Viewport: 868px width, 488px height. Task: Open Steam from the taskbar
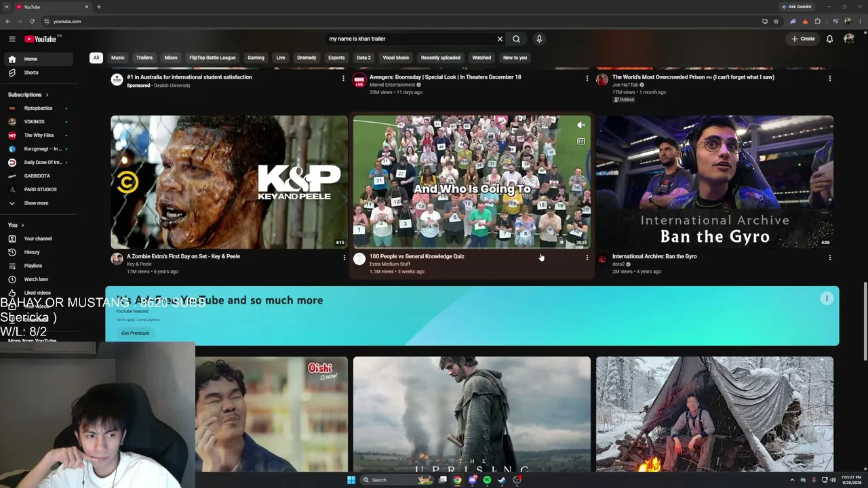tap(502, 480)
